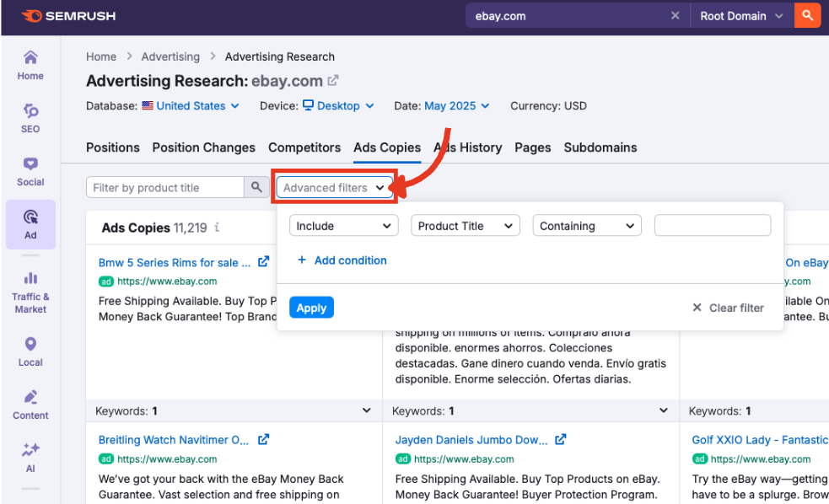829x504 pixels.
Task: Click the search magnifier next to the filter field
Action: coord(256,187)
